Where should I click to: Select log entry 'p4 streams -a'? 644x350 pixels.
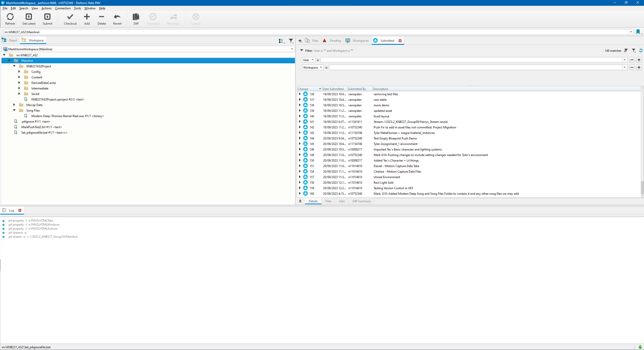tap(17, 233)
